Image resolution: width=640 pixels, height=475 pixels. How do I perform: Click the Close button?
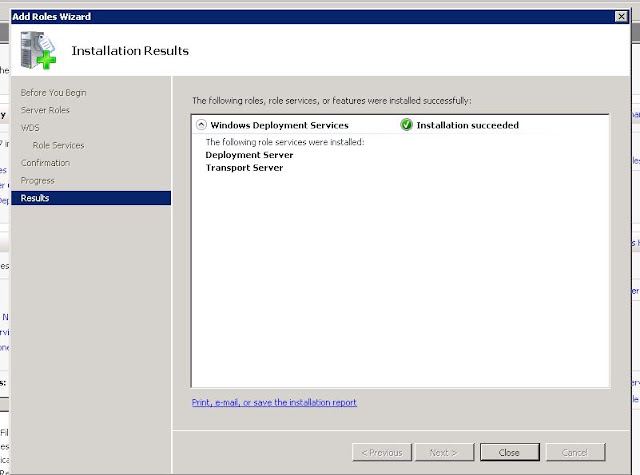click(509, 452)
